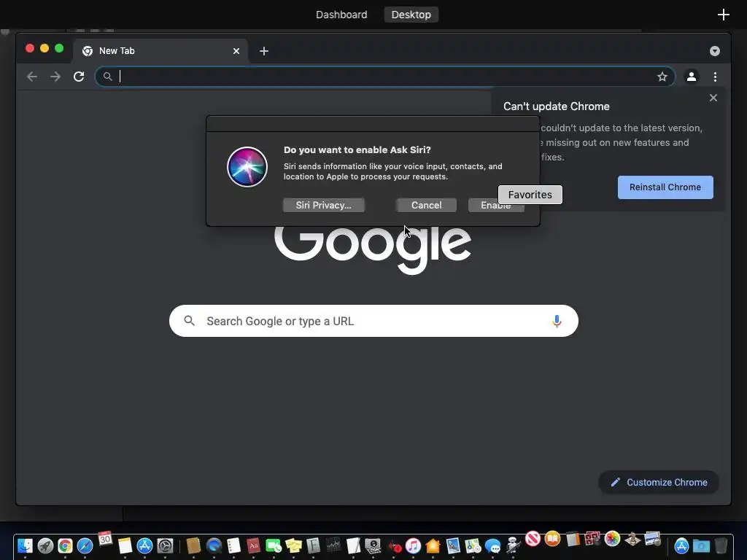Open the tab search dropdown arrow

715,51
